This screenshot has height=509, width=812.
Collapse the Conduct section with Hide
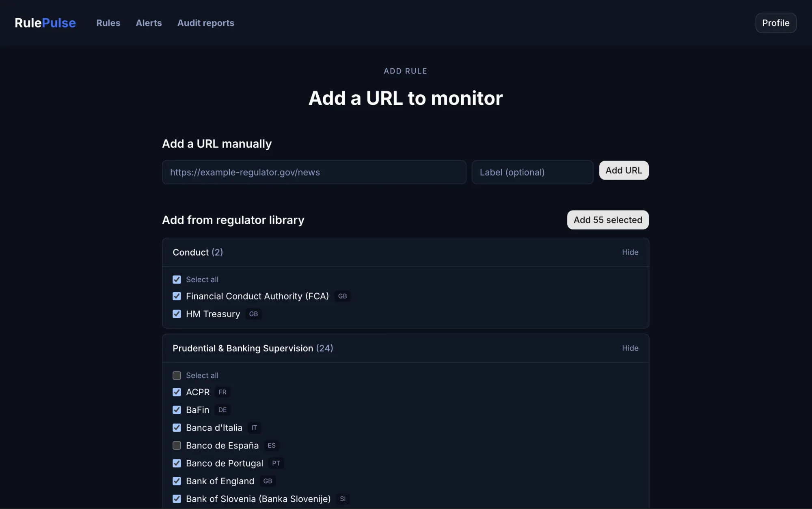point(630,252)
